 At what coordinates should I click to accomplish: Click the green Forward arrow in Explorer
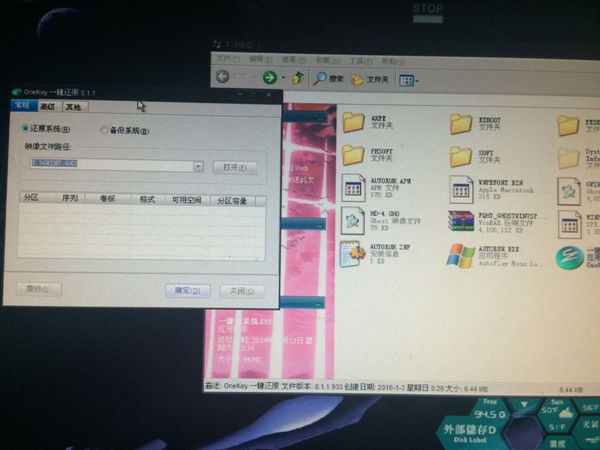[x=270, y=78]
